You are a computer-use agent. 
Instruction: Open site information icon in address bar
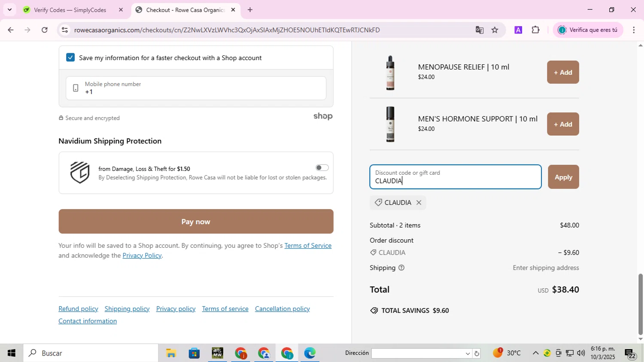point(64,30)
